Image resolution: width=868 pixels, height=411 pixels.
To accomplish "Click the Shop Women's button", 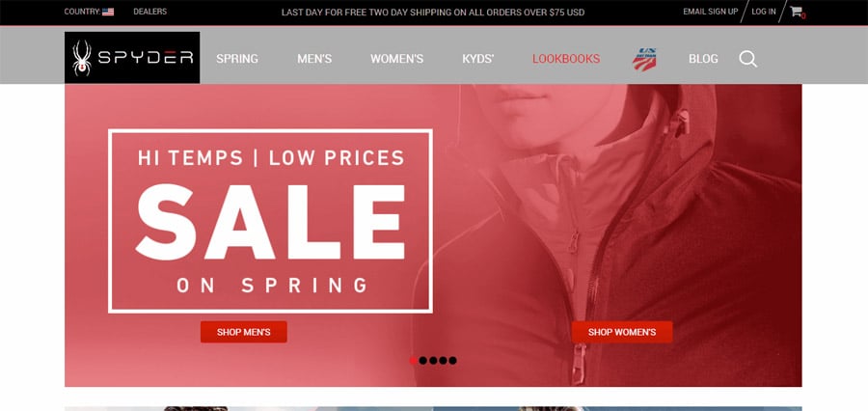I will tap(622, 332).
